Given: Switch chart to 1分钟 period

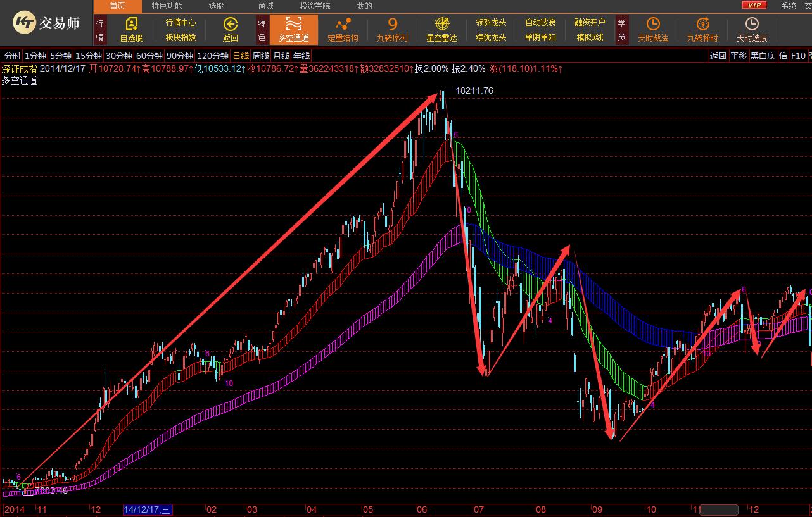Looking at the screenshot, I should [35, 56].
